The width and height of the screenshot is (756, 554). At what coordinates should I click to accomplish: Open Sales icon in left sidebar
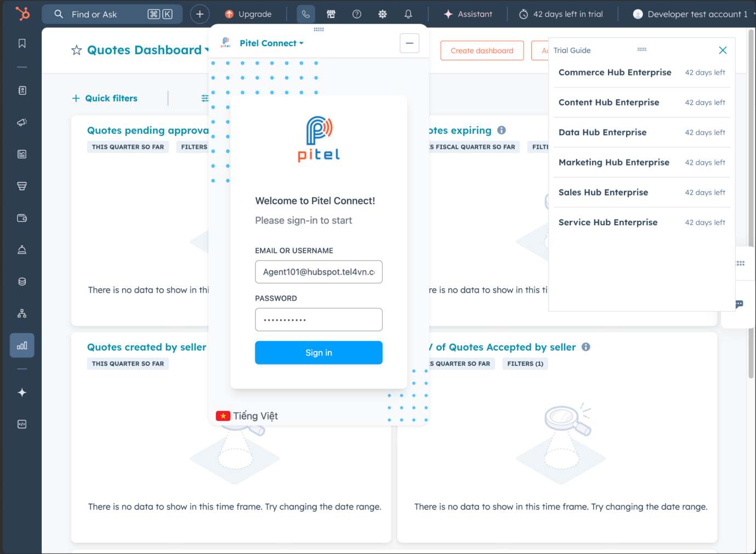pyautogui.click(x=22, y=186)
